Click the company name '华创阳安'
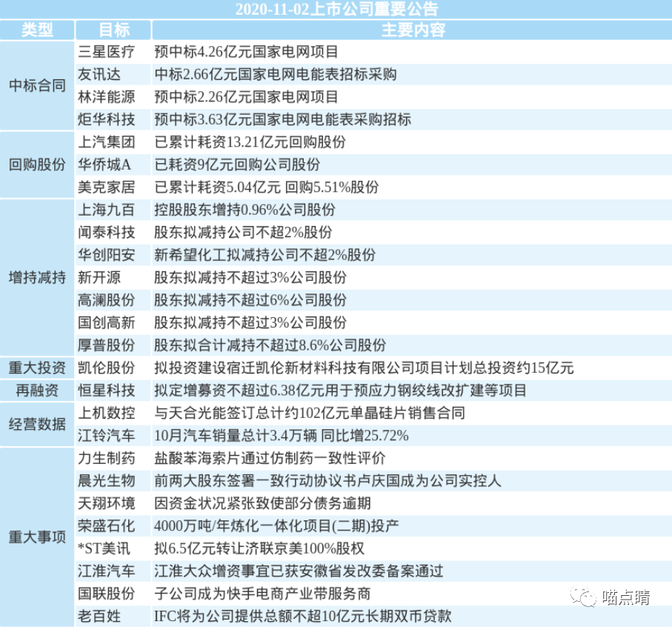 (106, 254)
